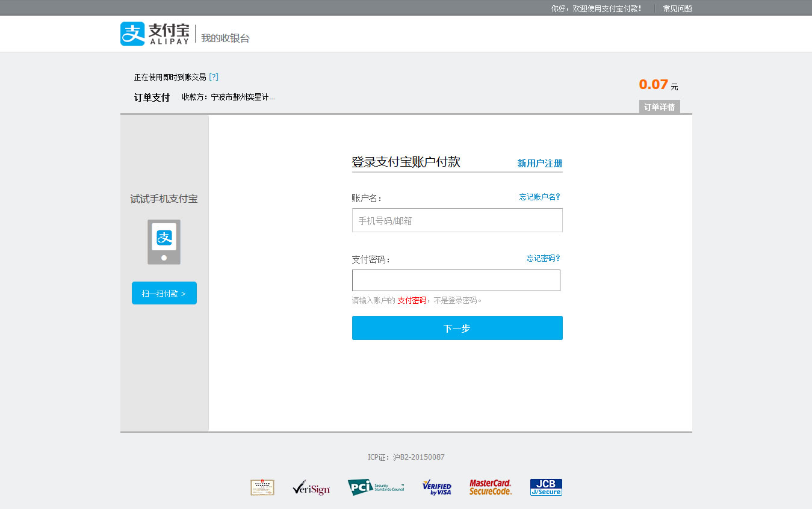Click the mobile phone Alipay icon
The width and height of the screenshot is (812, 509).
pyautogui.click(x=164, y=242)
